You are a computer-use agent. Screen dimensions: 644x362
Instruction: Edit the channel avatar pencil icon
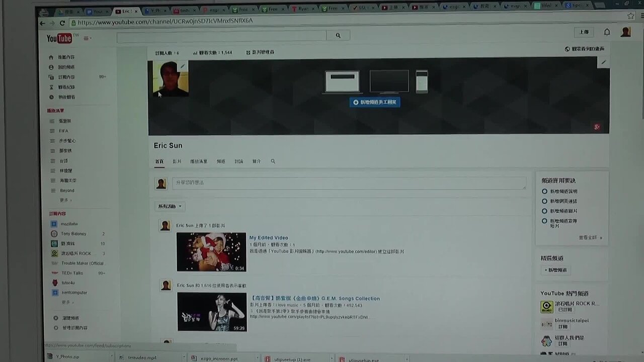tap(183, 66)
